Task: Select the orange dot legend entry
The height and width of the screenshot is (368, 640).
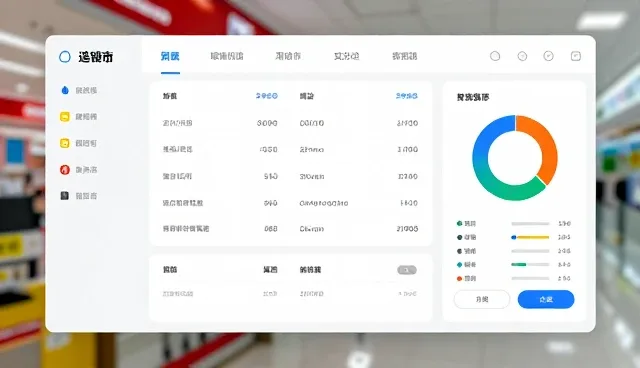Action: [466, 279]
